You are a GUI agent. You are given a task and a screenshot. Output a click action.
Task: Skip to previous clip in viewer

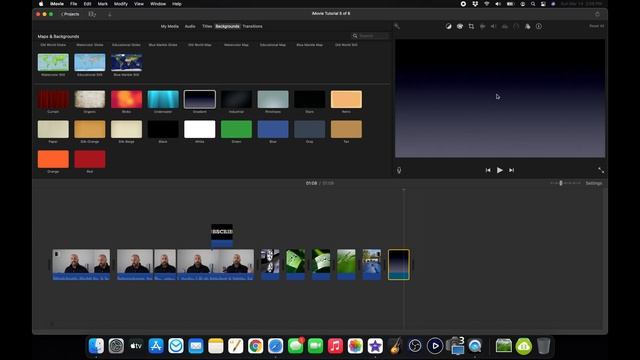click(488, 170)
